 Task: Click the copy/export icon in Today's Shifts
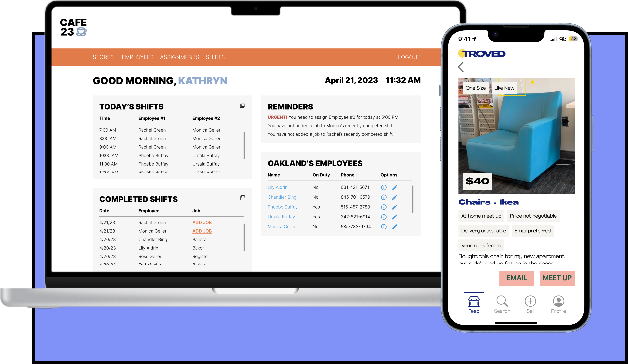[x=242, y=105]
